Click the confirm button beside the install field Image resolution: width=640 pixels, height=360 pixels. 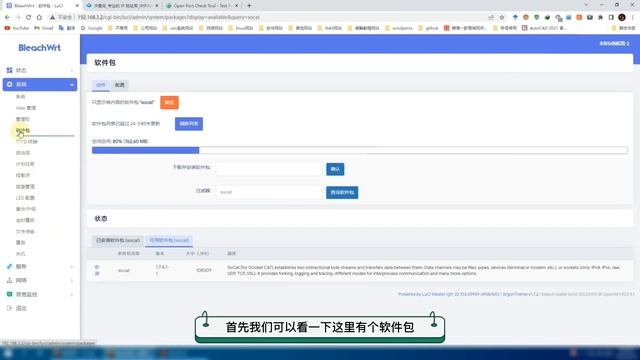(335, 169)
